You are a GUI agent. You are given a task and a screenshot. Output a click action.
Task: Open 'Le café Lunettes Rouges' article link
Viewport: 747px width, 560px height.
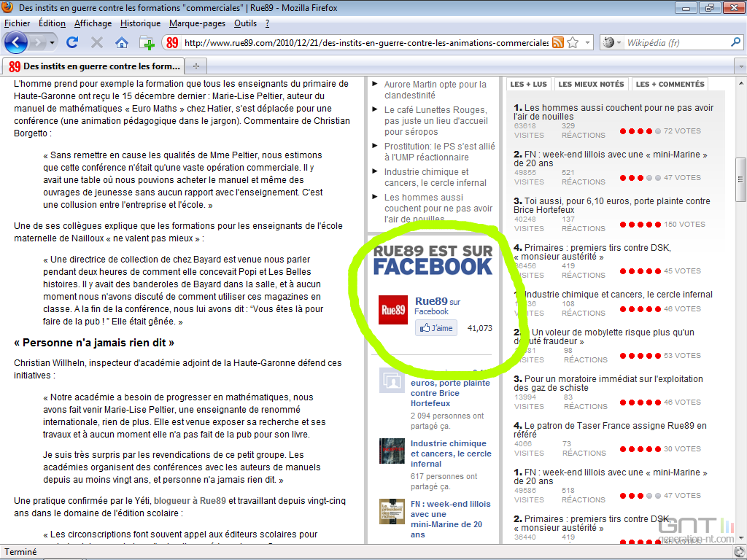pos(436,121)
